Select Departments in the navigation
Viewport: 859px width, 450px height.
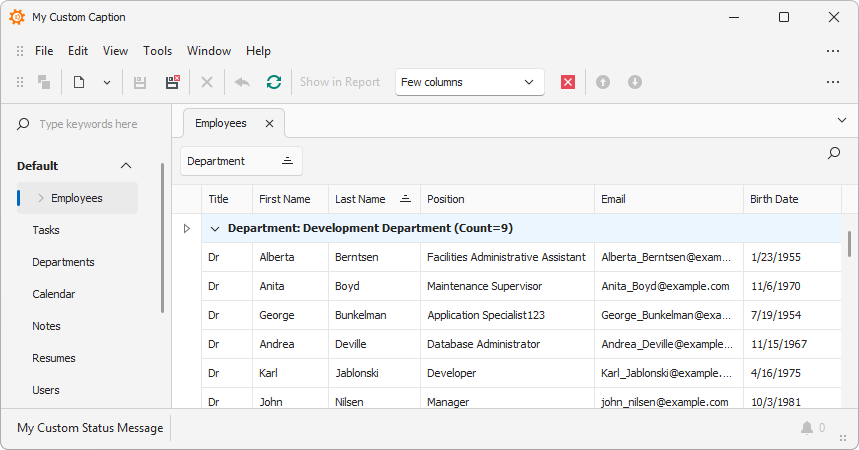(63, 262)
